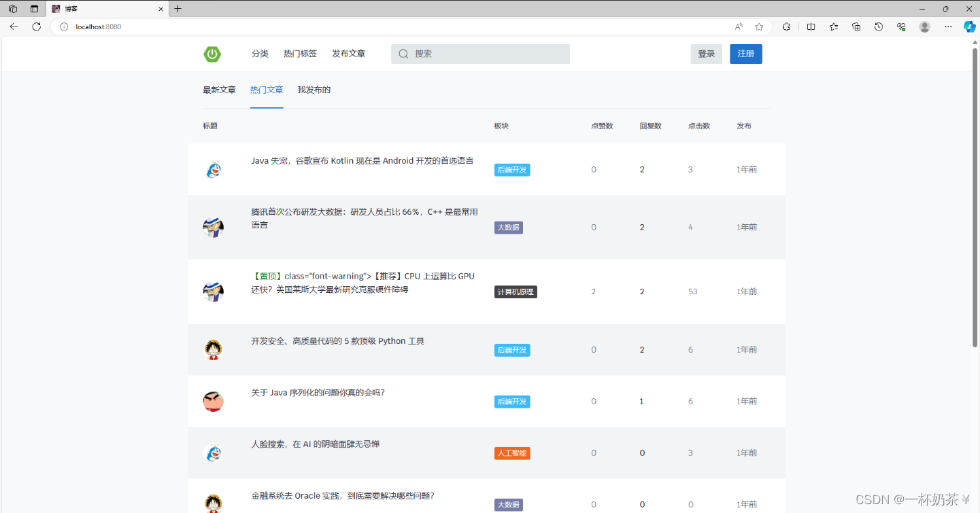Open the site information icon in address bar
The image size is (980, 513).
65,26
